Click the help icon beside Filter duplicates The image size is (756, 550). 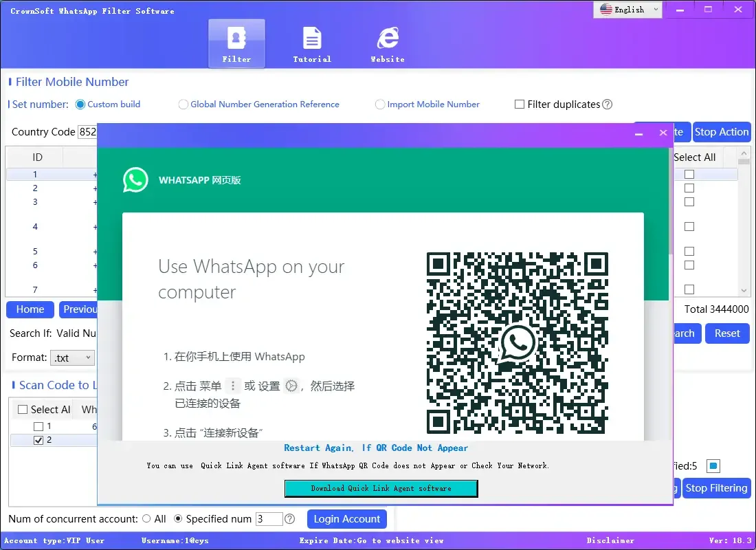(607, 104)
